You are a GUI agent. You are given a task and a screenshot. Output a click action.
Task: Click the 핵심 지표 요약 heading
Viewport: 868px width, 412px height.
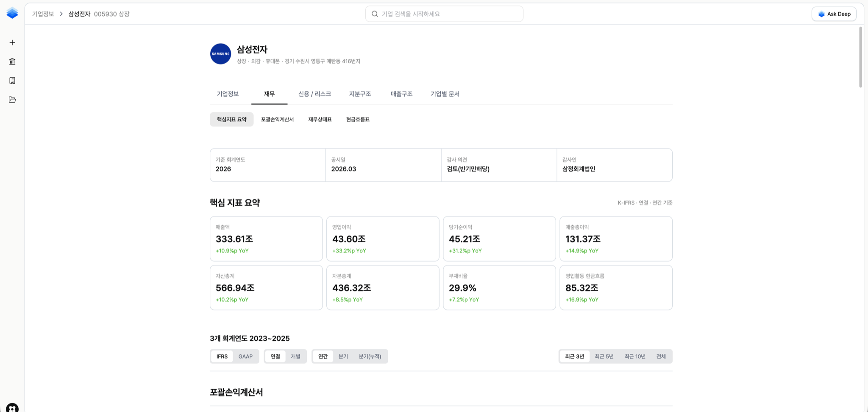(x=235, y=203)
